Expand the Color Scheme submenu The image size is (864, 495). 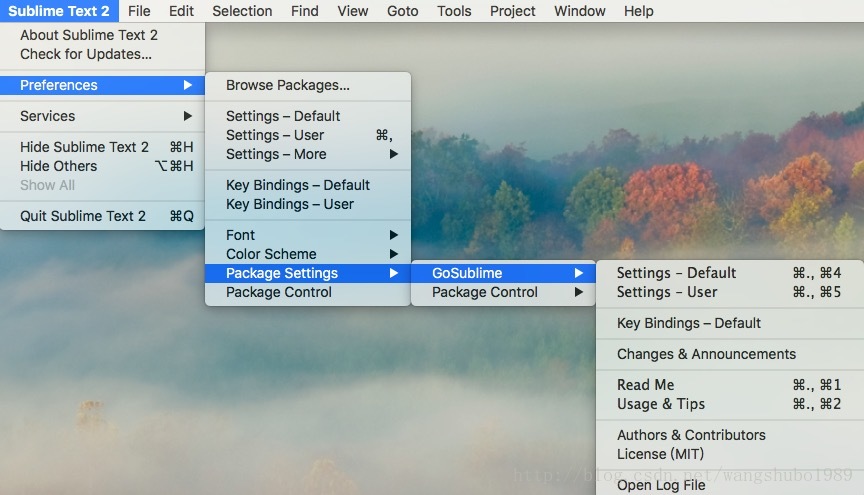click(308, 254)
